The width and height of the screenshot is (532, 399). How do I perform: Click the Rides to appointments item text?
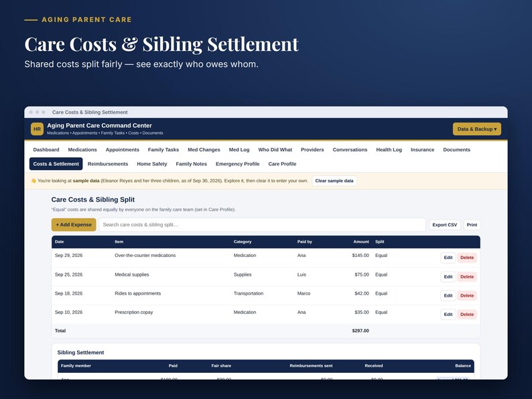138,293
